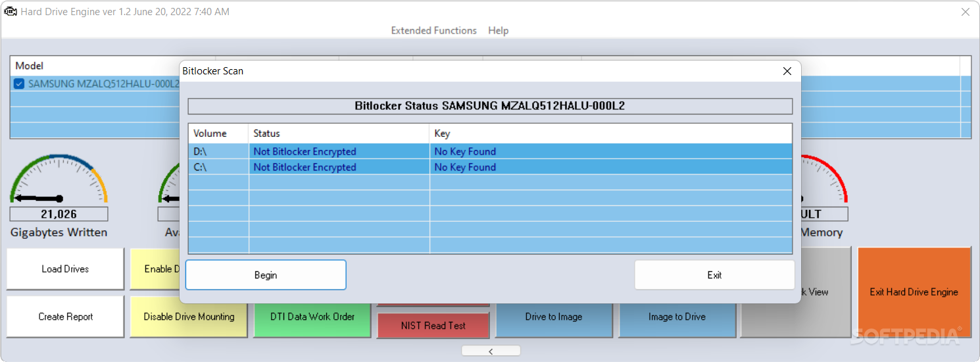
Task: Run the NIST Read Test
Action: [x=433, y=326]
